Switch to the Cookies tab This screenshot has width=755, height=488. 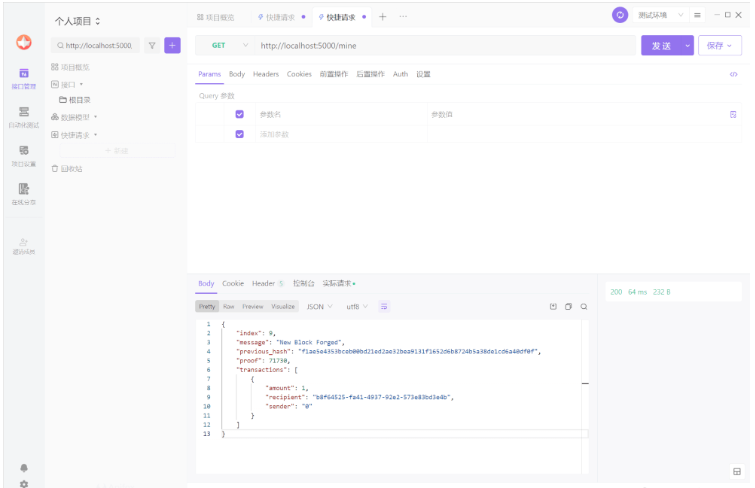point(299,74)
